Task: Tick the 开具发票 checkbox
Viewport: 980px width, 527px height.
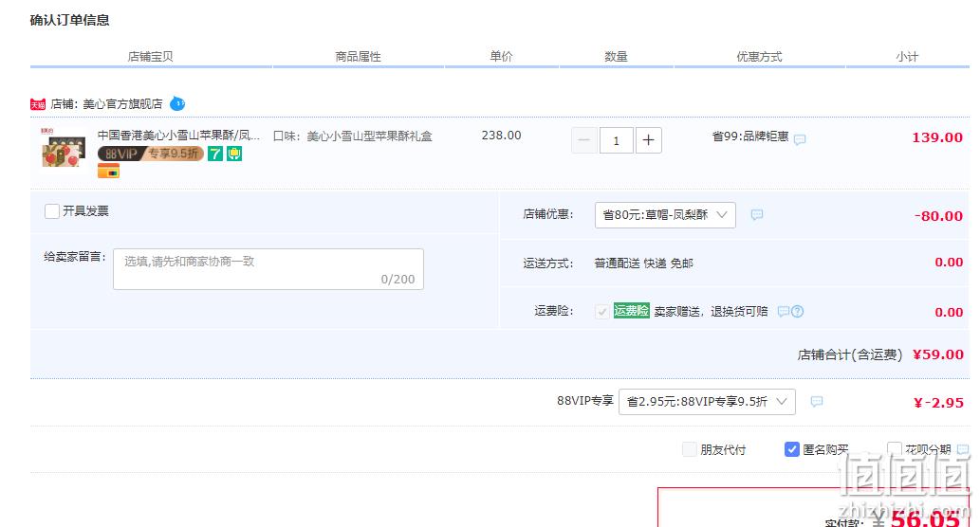Action: click(52, 211)
